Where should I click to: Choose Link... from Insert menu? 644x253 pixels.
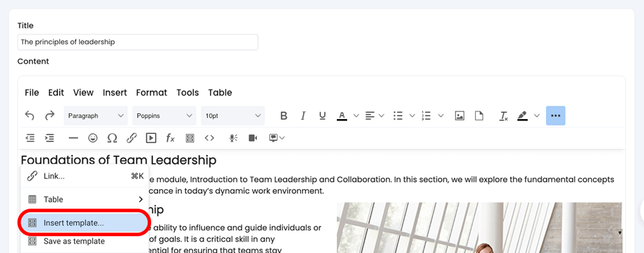point(84,176)
